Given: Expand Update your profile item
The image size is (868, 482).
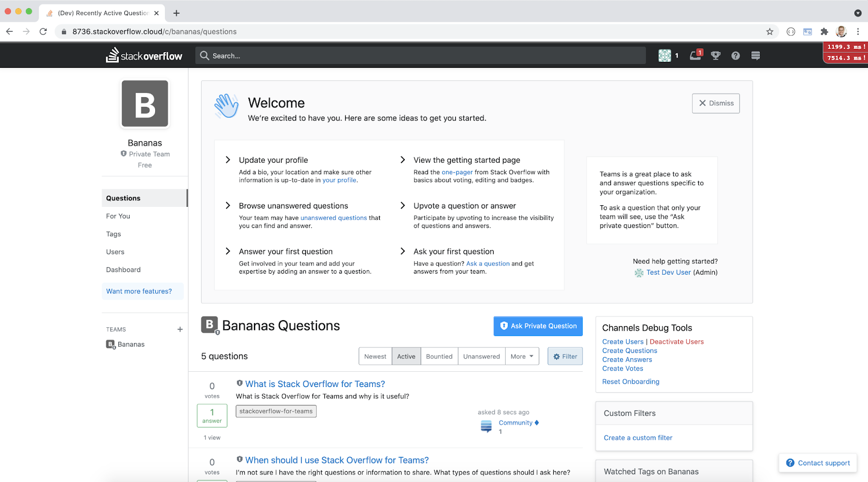Looking at the screenshot, I should click(228, 160).
